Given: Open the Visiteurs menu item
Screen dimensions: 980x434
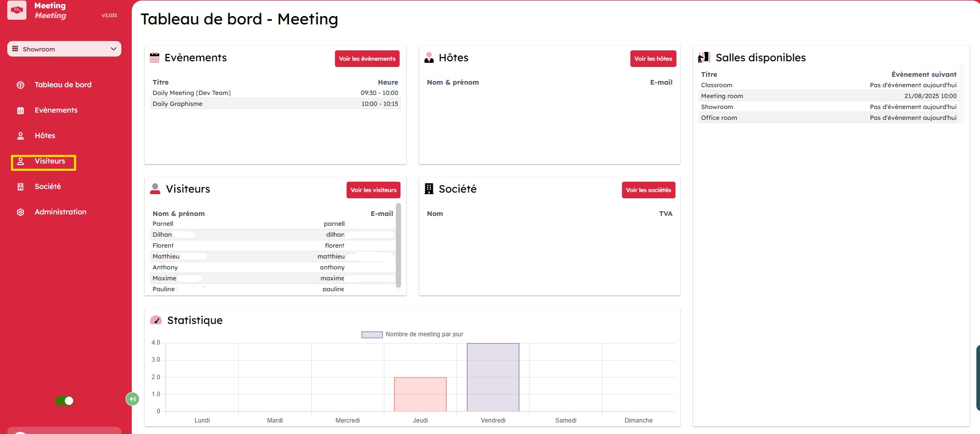Looking at the screenshot, I should click(50, 161).
